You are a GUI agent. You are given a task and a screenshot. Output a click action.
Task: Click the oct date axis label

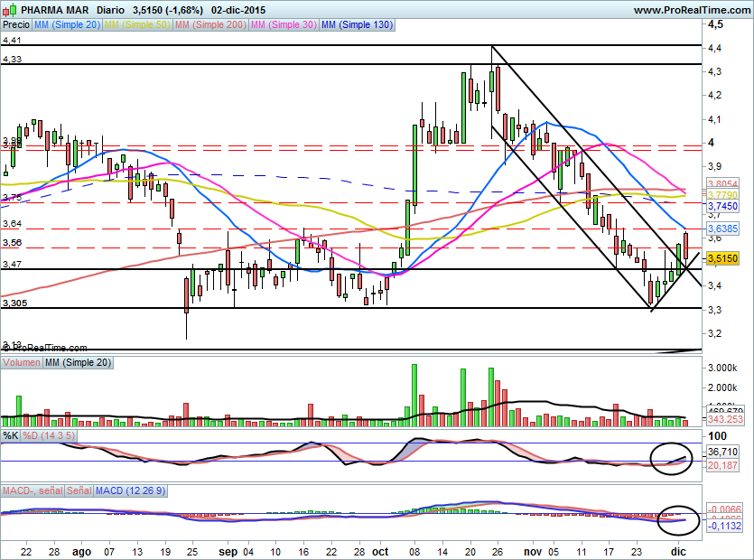click(380, 552)
